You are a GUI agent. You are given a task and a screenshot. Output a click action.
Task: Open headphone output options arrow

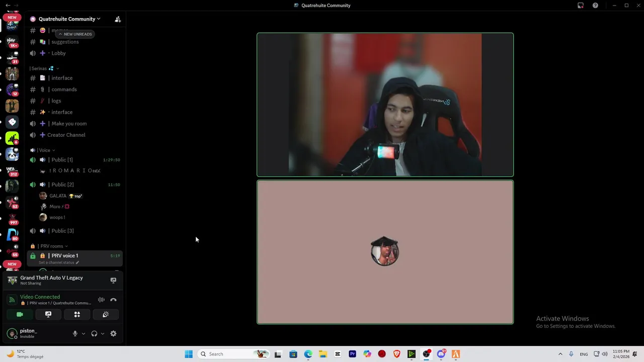click(103, 333)
